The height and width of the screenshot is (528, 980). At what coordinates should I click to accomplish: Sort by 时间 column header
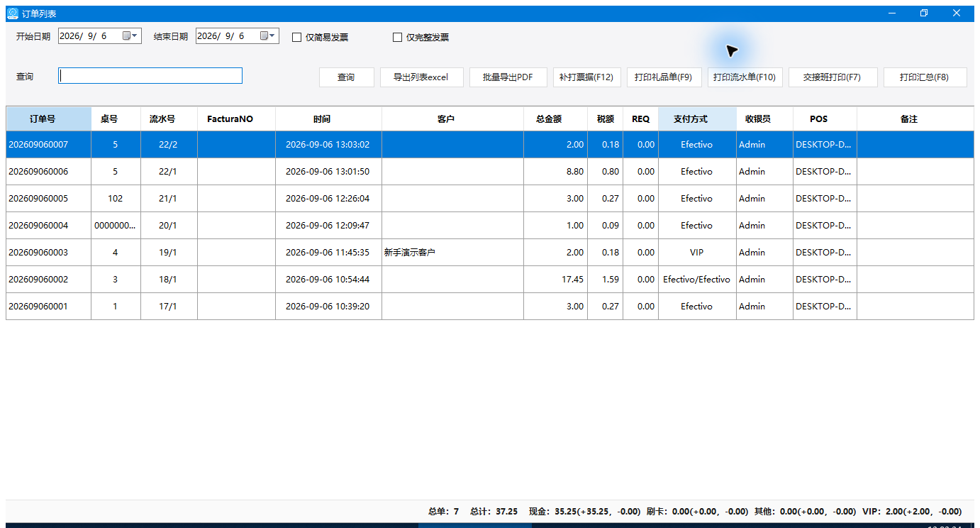[x=329, y=119]
